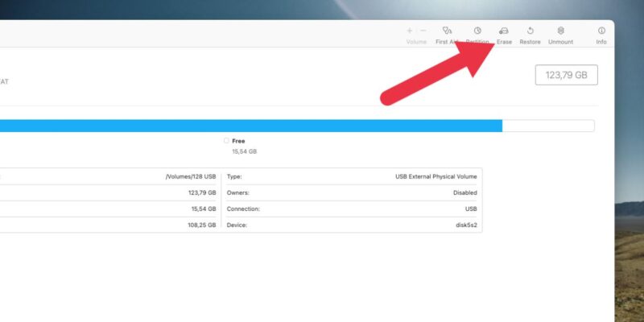
Task: Click the Type: label
Action: (234, 176)
